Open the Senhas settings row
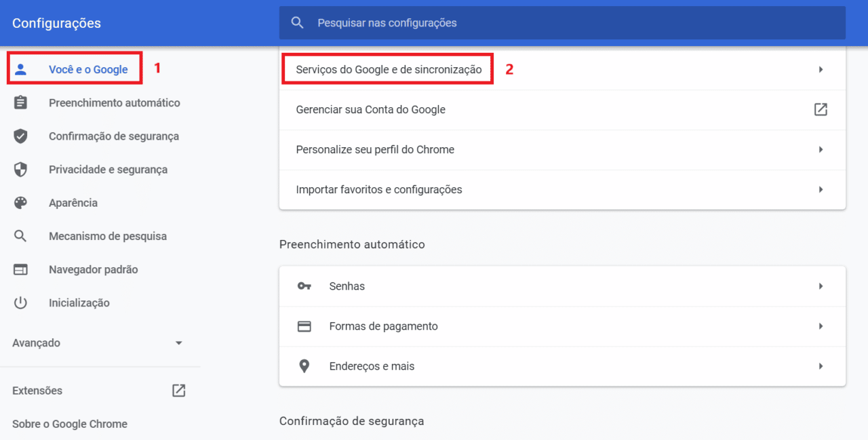This screenshot has width=868, height=440. click(562, 286)
